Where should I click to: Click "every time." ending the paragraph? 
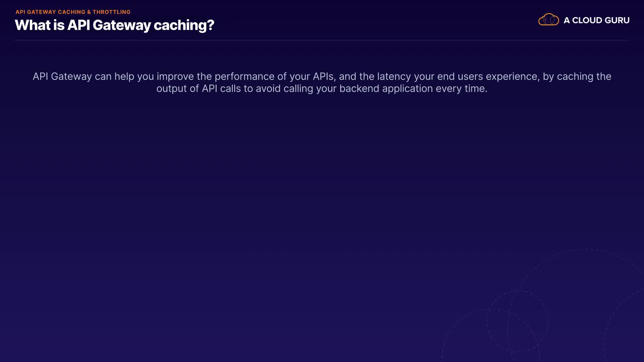[x=461, y=89]
